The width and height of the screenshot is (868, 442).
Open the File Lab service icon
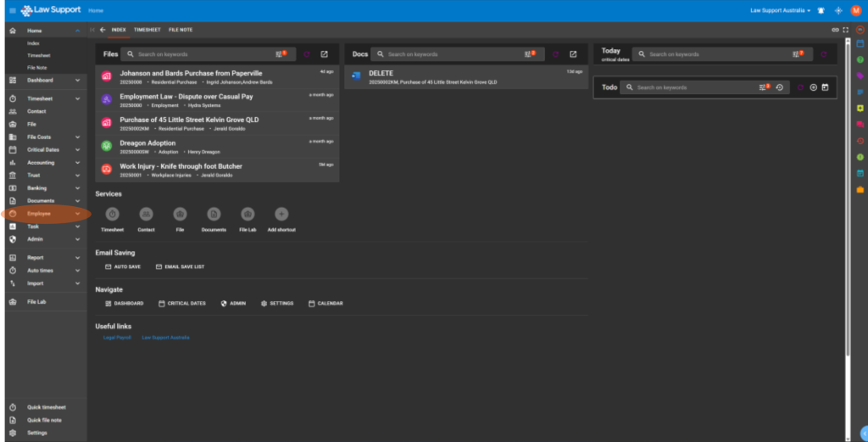click(x=248, y=215)
